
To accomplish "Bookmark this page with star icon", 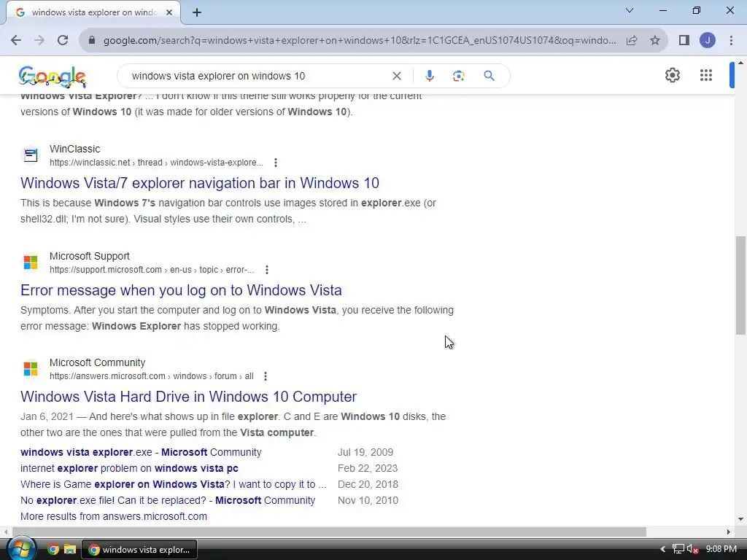I will [655, 41].
